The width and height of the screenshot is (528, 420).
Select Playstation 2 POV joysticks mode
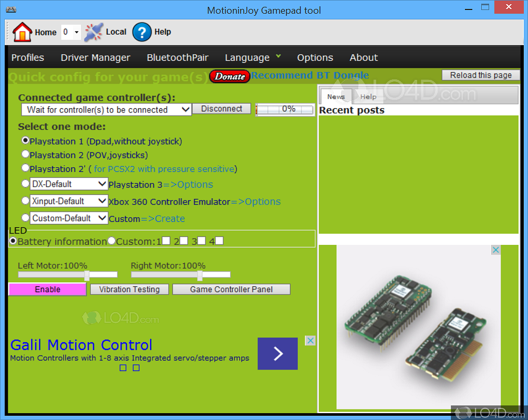25,154
